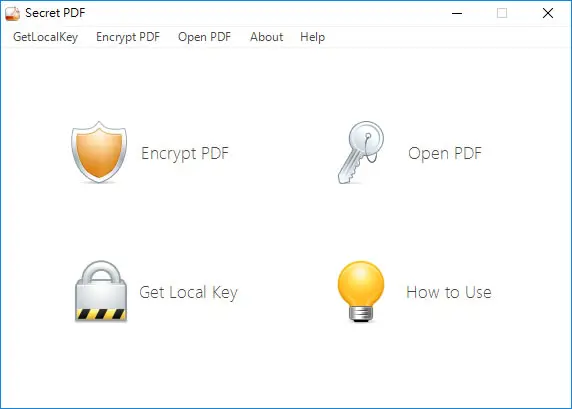This screenshot has height=409, width=572.
Task: Click the large Encrypt PDF text label
Action: 185,153
